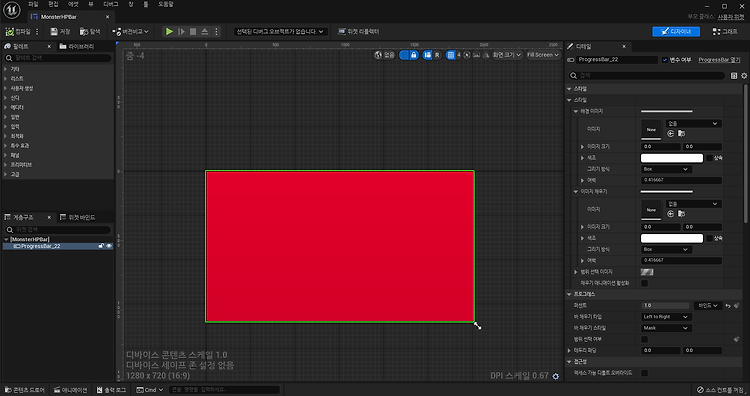
Task: Toggle the 범위 선택 여부 marquee checkbox
Action: click(x=644, y=339)
